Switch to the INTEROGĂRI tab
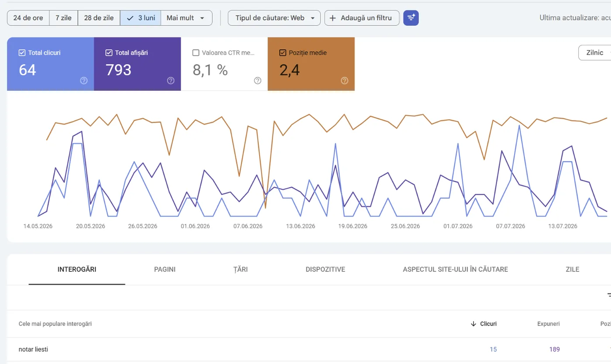 point(77,269)
